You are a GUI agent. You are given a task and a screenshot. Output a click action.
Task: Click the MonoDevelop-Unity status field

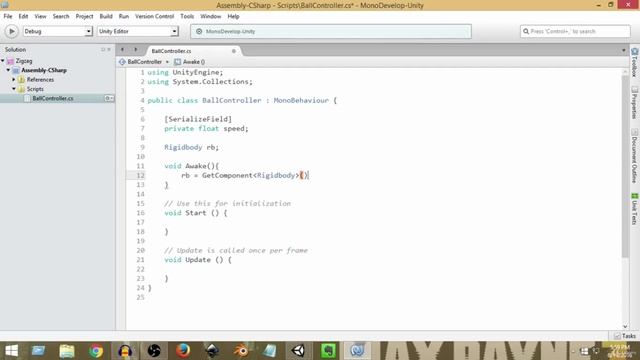coord(331,31)
